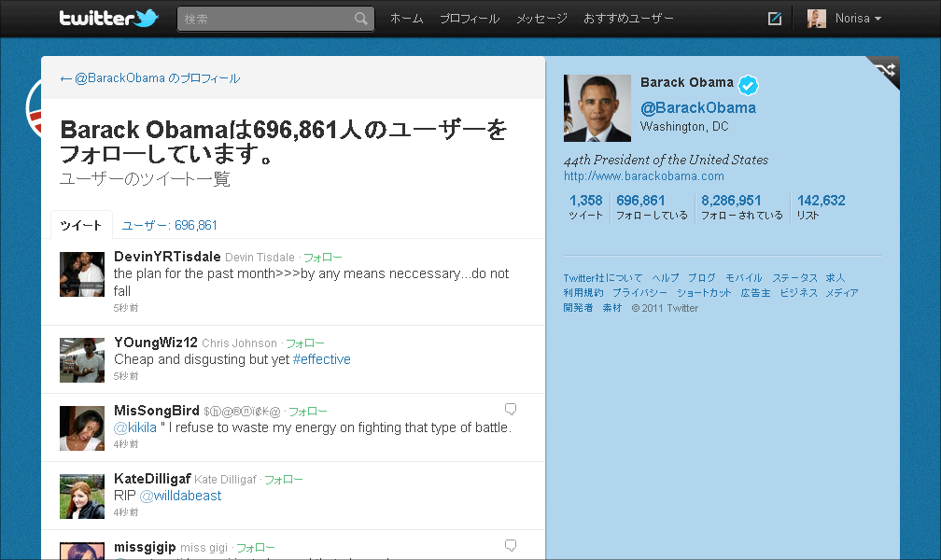Open http://www.barackobama.com link
Viewport: 941px width, 560px height.
click(644, 175)
